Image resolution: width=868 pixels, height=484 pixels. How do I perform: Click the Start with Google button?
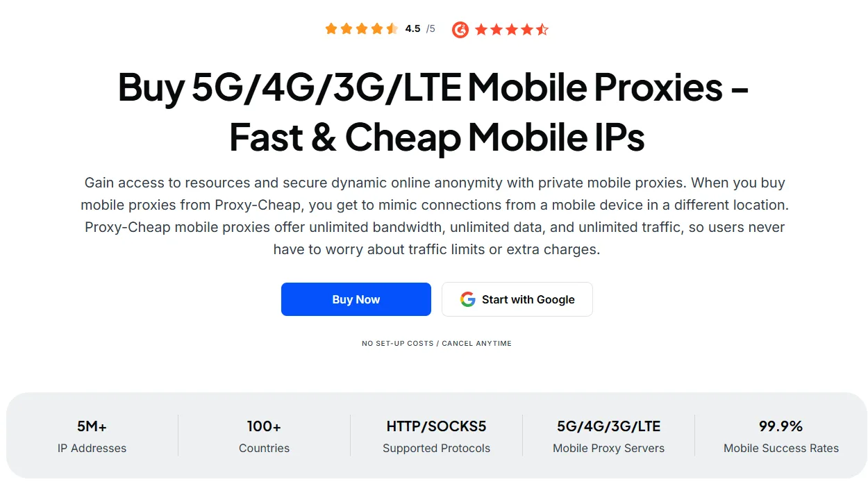[x=517, y=299]
